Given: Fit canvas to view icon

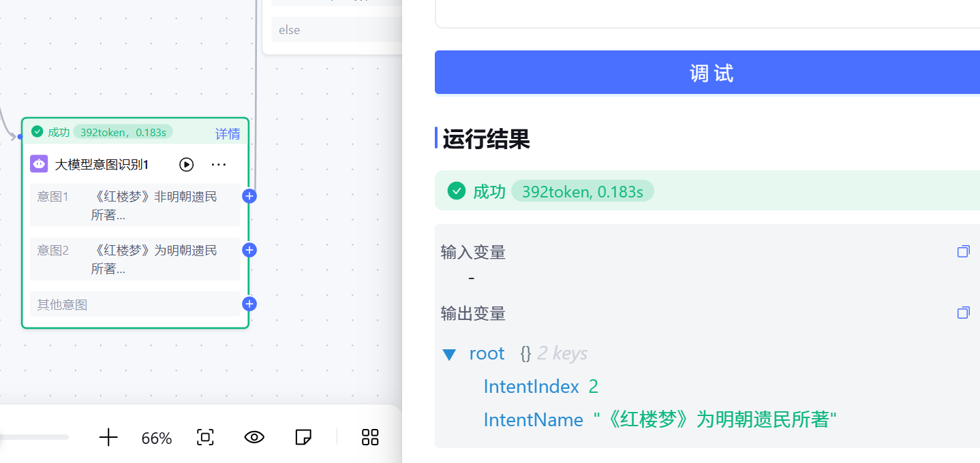Looking at the screenshot, I should pos(205,437).
